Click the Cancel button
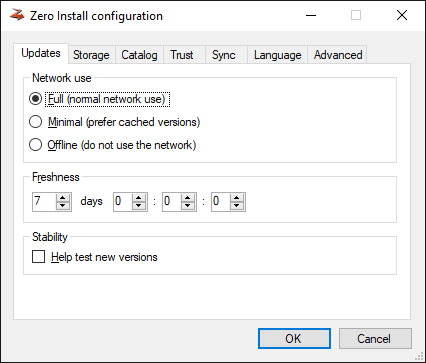The height and width of the screenshot is (363, 426). [x=375, y=339]
